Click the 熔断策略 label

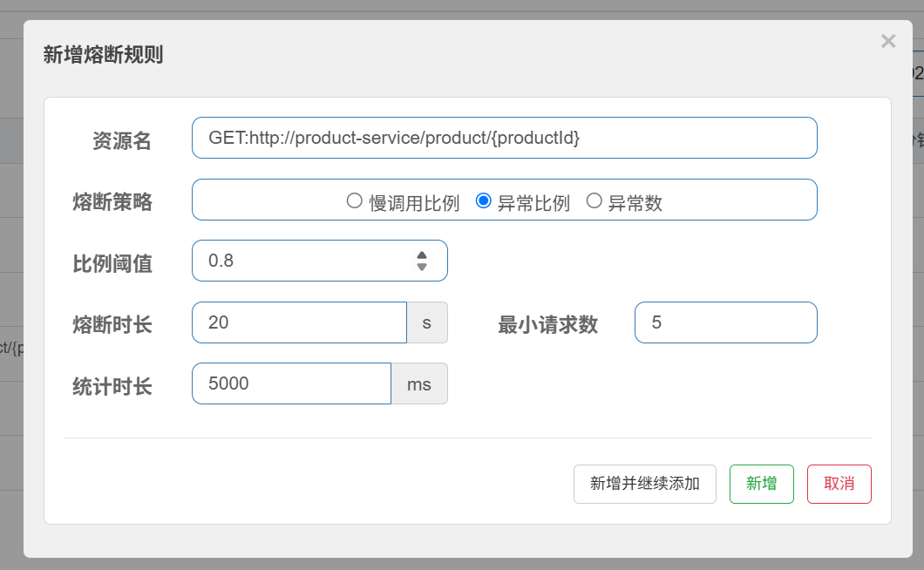coord(112,202)
